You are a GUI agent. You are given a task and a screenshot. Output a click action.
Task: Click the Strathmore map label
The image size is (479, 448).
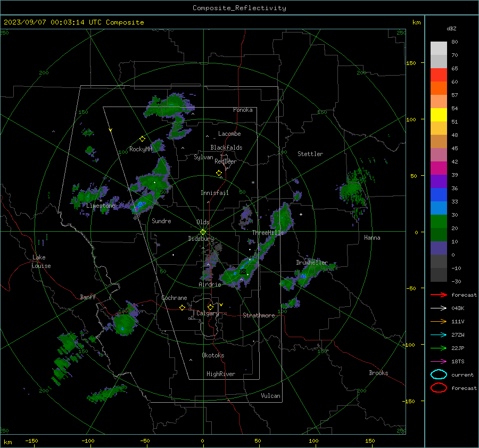(259, 315)
